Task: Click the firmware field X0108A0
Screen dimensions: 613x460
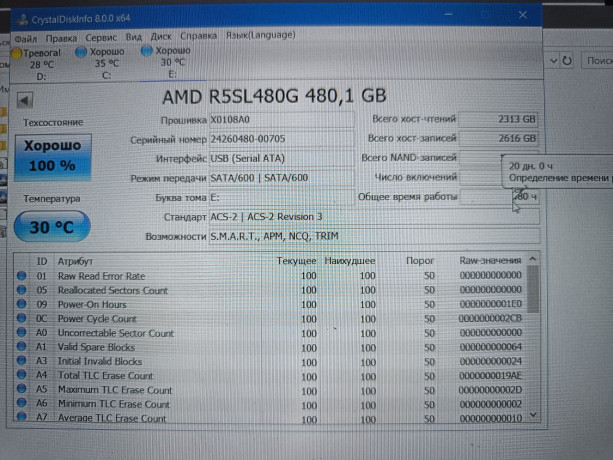Action: pyautogui.click(x=281, y=120)
